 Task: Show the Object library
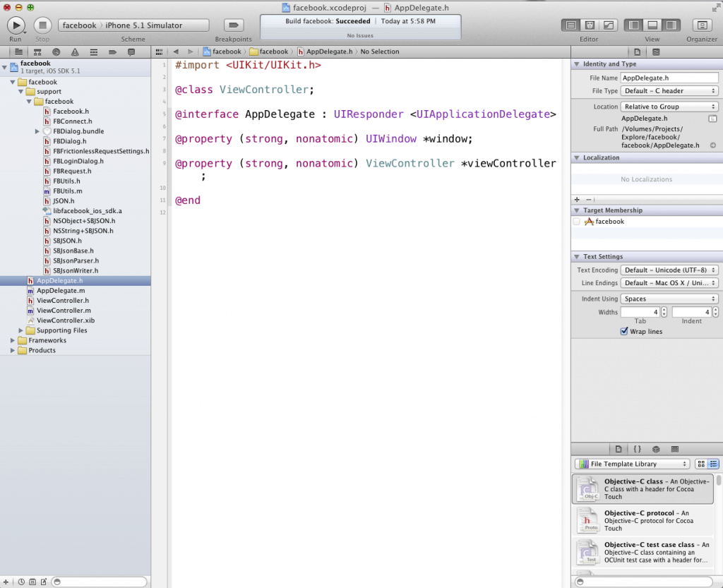coord(656,449)
